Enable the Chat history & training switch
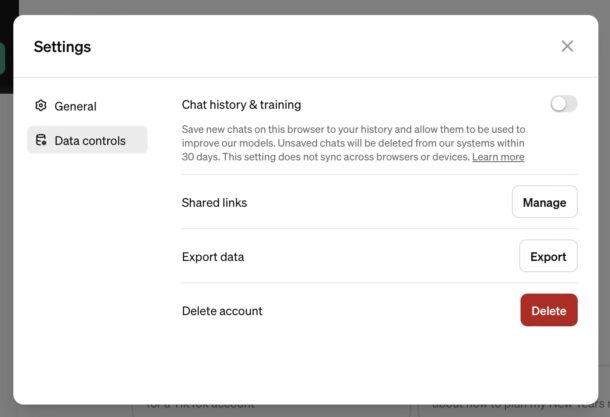This screenshot has height=417, width=610. (563, 104)
